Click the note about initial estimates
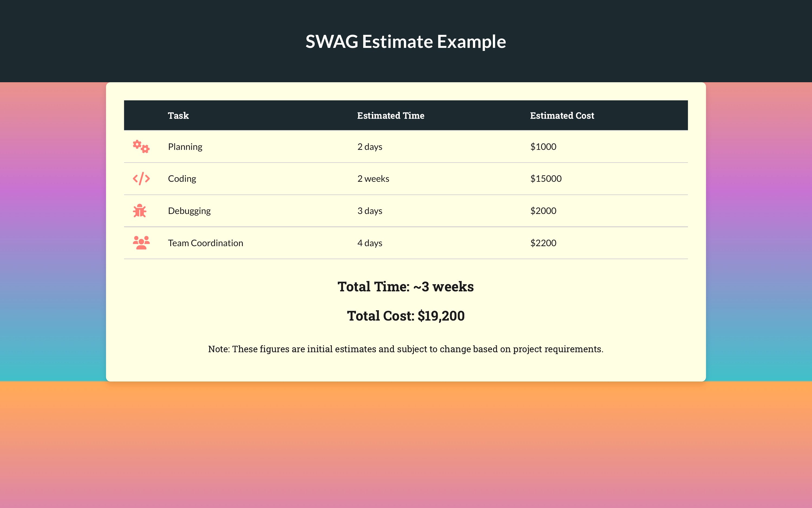The height and width of the screenshot is (508, 812). click(406, 349)
